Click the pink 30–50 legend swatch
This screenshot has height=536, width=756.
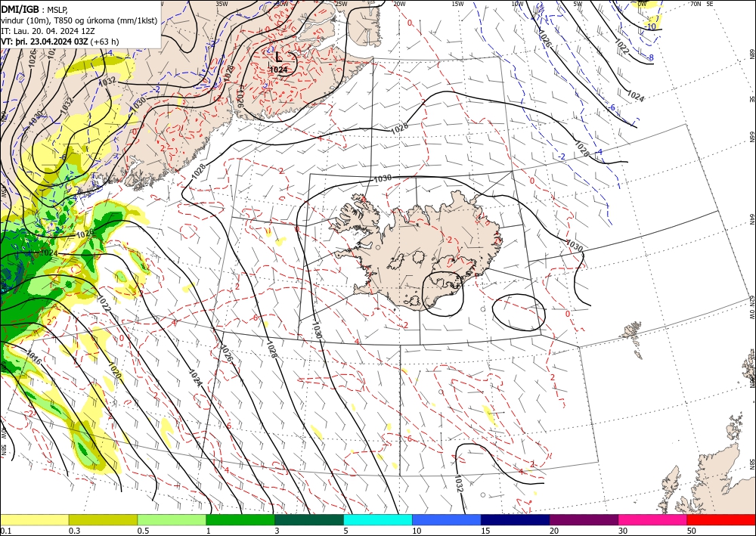pyautogui.click(x=652, y=519)
